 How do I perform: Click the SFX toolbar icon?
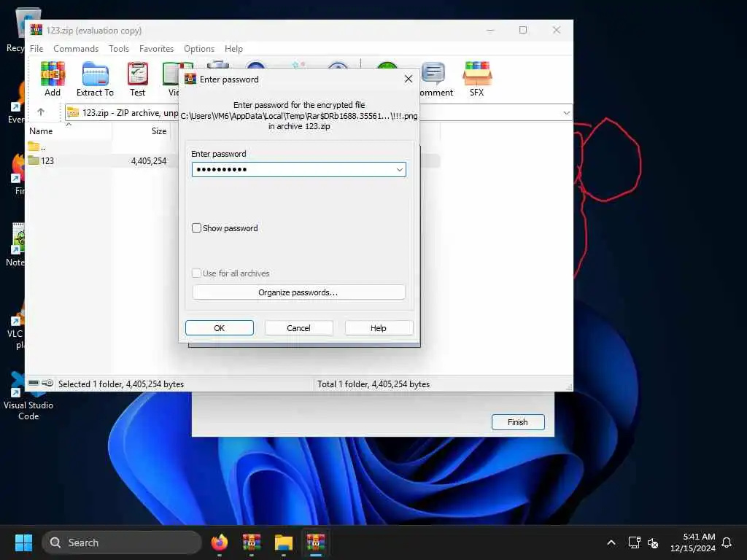(477, 79)
